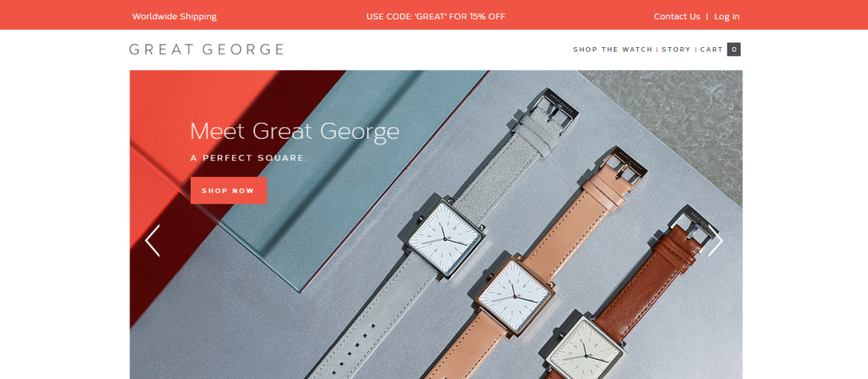The width and height of the screenshot is (868, 379).
Task: Click the grey suede strap watch face
Action: click(x=445, y=236)
